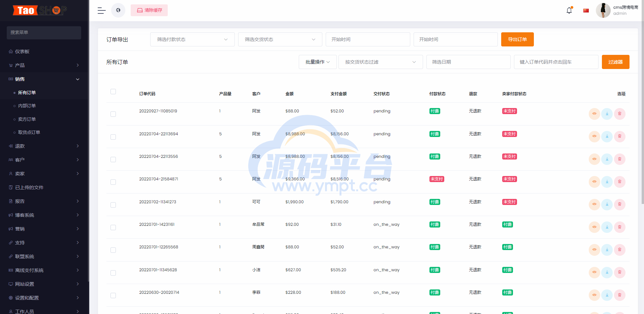Screen dimensions: 644x314
Task: View order 20220704-21584871 eye icon
Action: click(594, 182)
